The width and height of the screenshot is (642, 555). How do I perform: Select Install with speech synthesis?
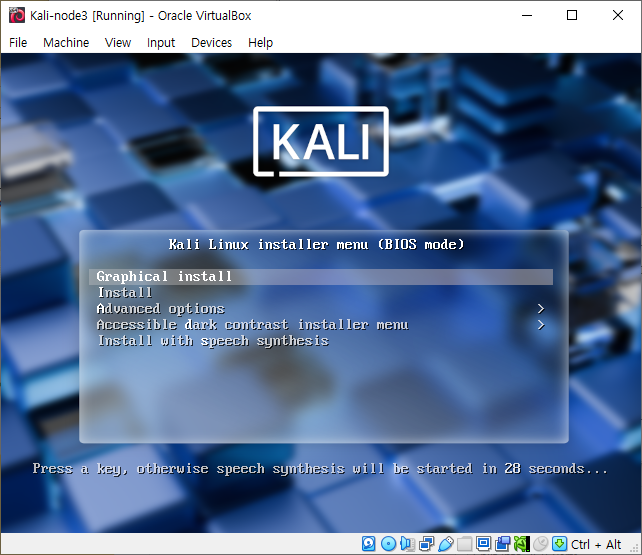click(x=321, y=341)
